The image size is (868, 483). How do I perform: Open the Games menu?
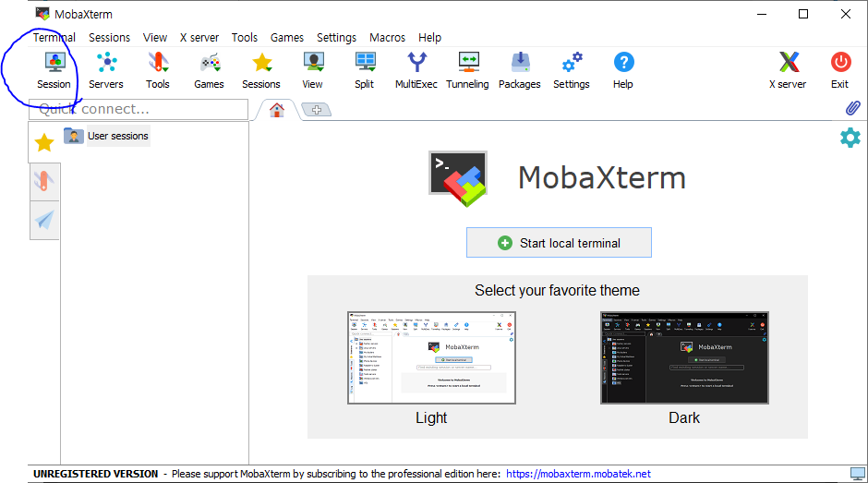point(287,37)
